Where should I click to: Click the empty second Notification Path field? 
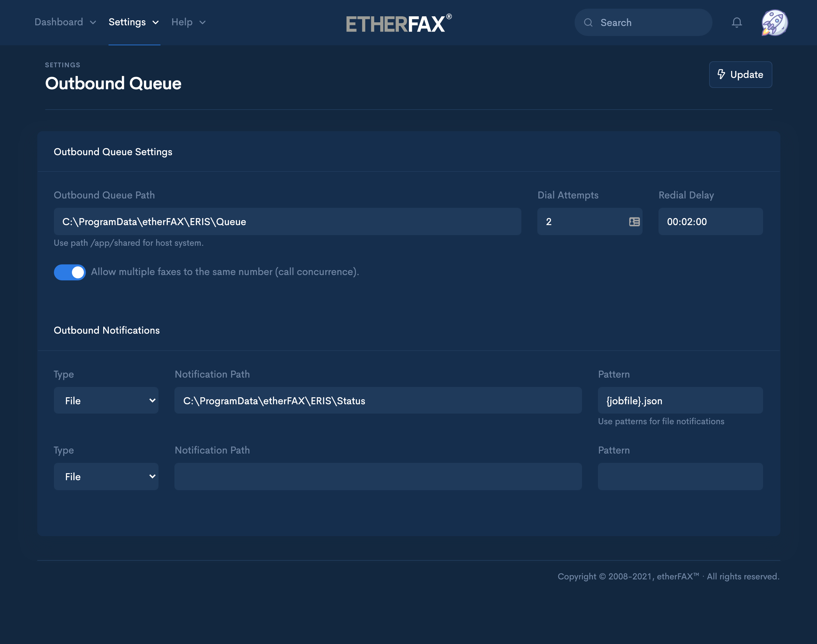pyautogui.click(x=378, y=477)
